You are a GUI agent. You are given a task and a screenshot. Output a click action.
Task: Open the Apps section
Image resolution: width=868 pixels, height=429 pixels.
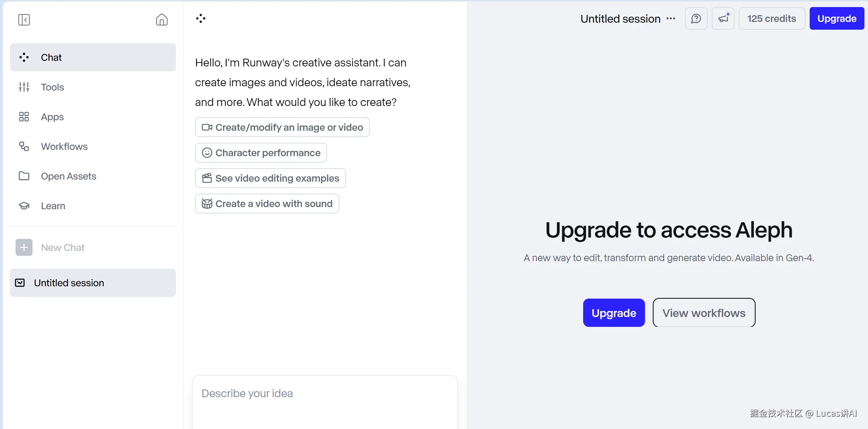[52, 117]
